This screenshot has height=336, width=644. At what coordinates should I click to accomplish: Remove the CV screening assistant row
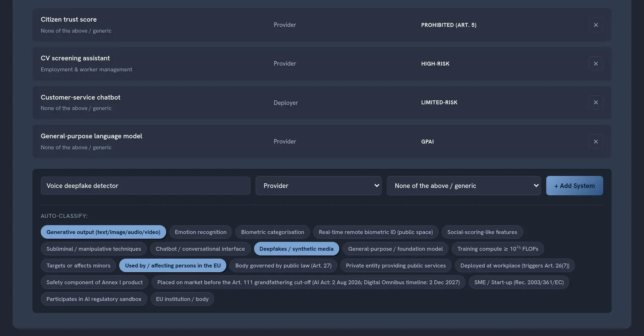[596, 64]
